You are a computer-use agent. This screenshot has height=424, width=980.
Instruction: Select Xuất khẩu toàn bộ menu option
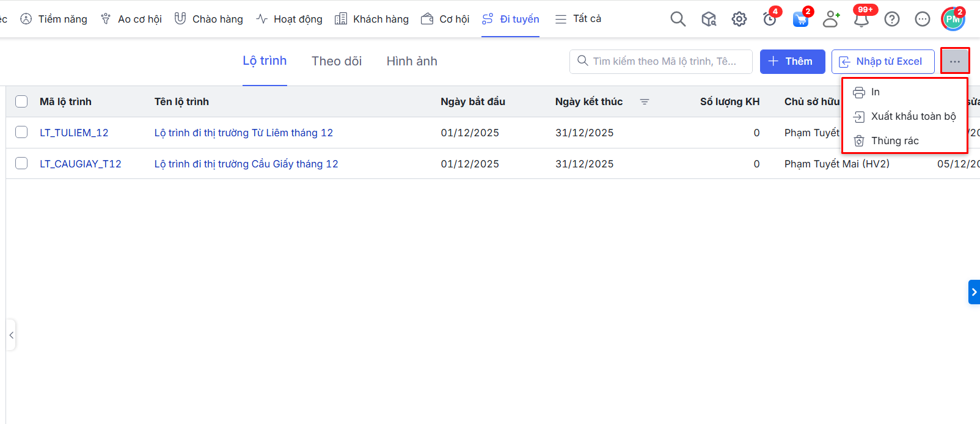pyautogui.click(x=913, y=116)
